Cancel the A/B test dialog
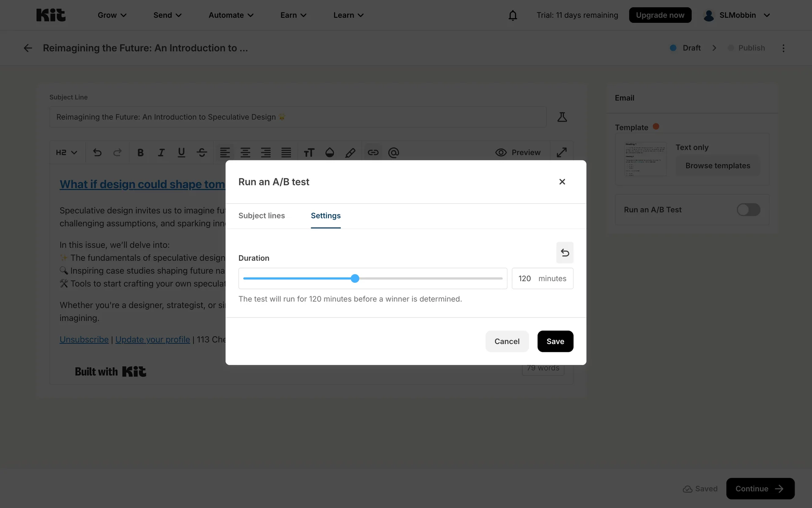The width and height of the screenshot is (812, 508). coord(507,341)
